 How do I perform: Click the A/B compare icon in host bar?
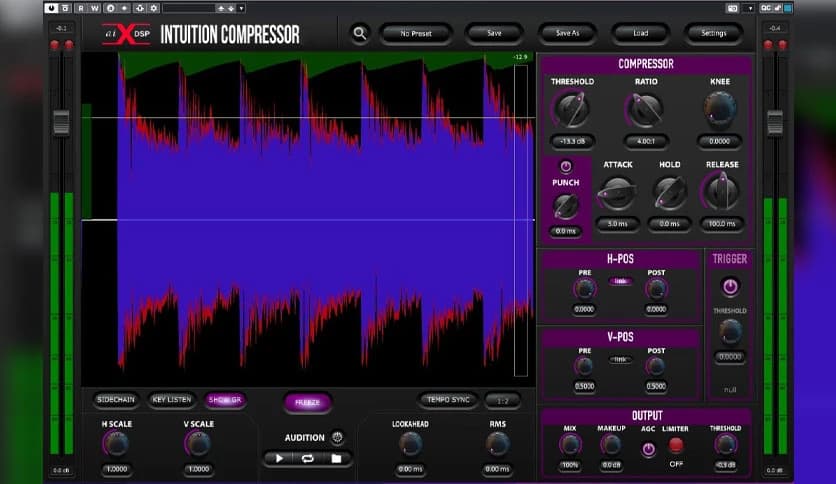(x=65, y=8)
